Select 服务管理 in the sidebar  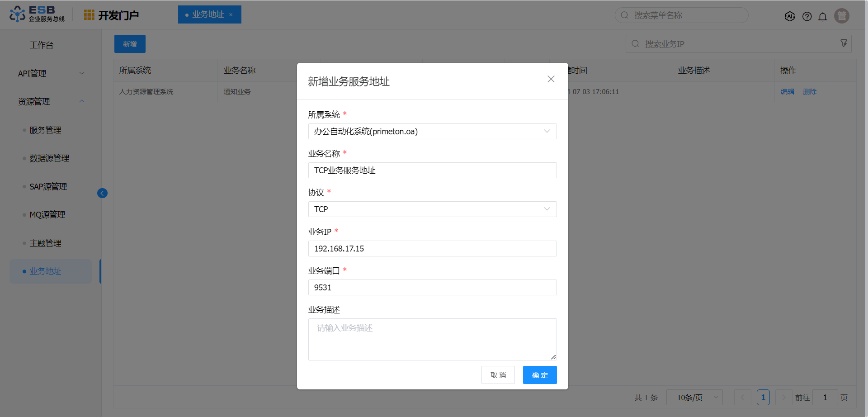(46, 130)
